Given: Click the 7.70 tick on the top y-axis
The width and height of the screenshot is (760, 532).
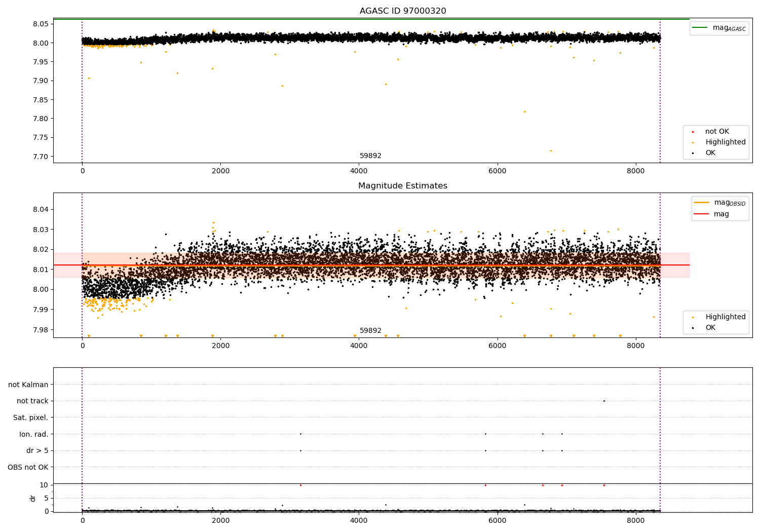Looking at the screenshot, I should tap(40, 157).
